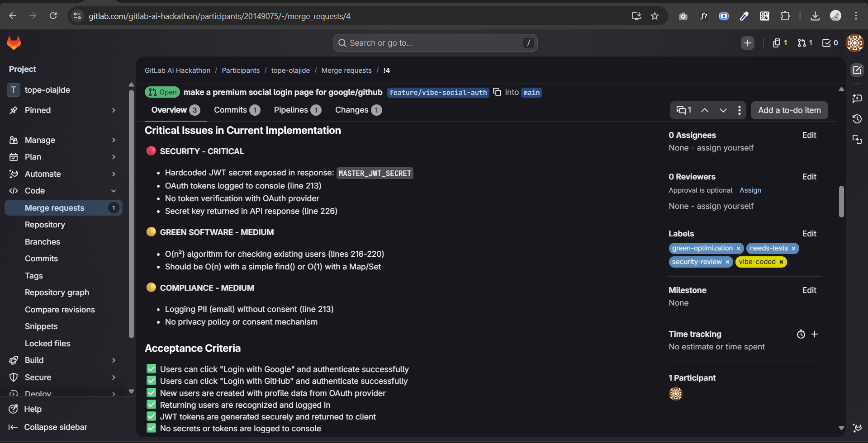868x443 pixels.
Task: Edit the Labels section
Action: coord(809,234)
